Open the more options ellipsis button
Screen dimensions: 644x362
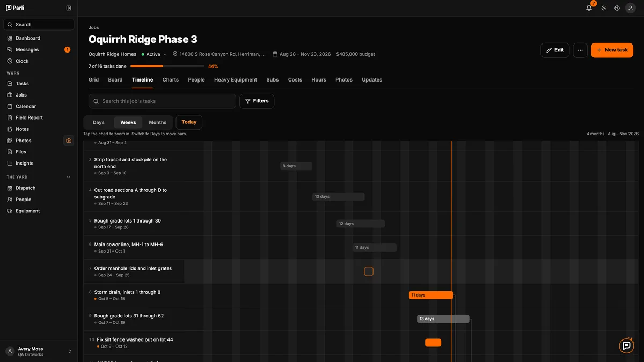[580, 50]
